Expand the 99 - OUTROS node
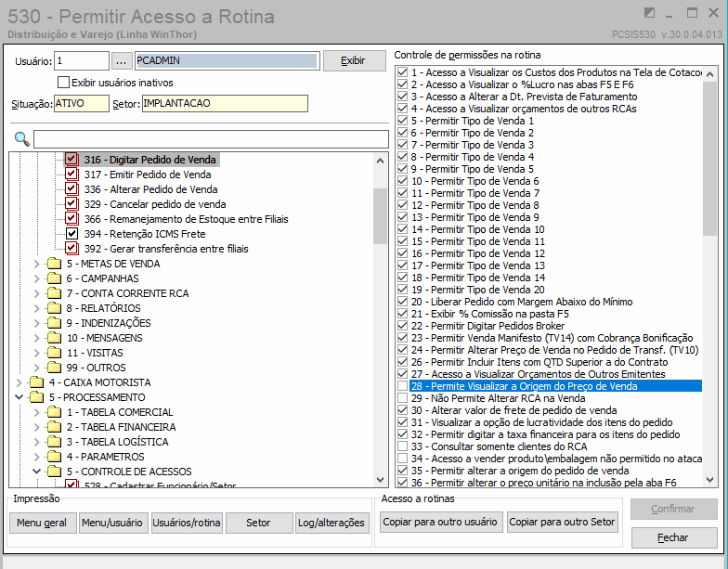The image size is (728, 569). [x=37, y=368]
